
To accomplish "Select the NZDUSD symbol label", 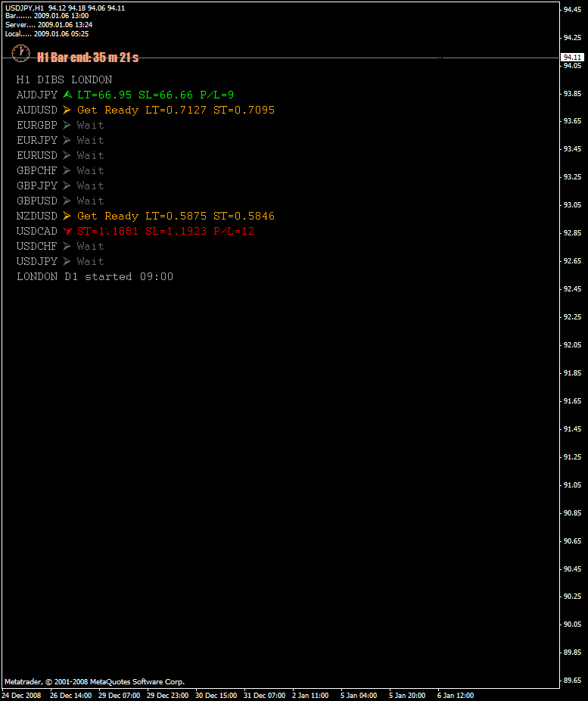I will coord(37,217).
